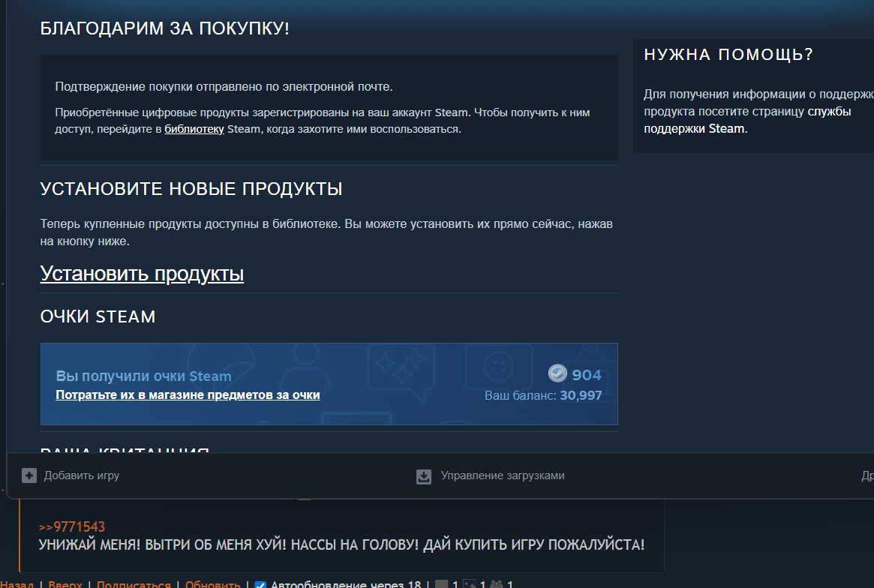Viewport: 874px width, 588px height.
Task: Click the Вверх link
Action: [x=65, y=585]
